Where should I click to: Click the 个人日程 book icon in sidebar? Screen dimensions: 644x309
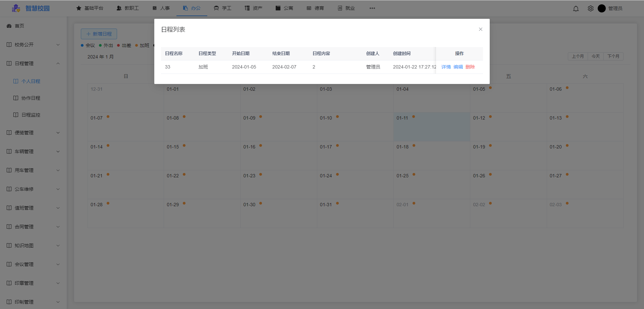click(16, 81)
